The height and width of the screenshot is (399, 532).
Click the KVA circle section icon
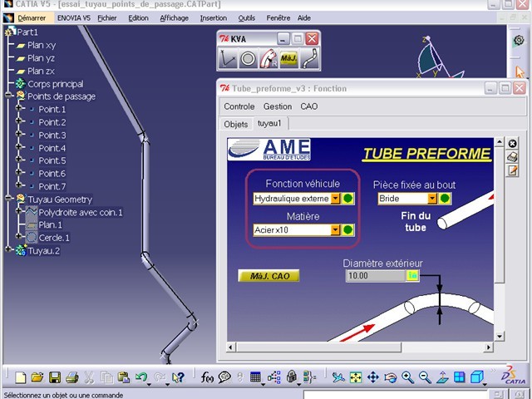248,59
